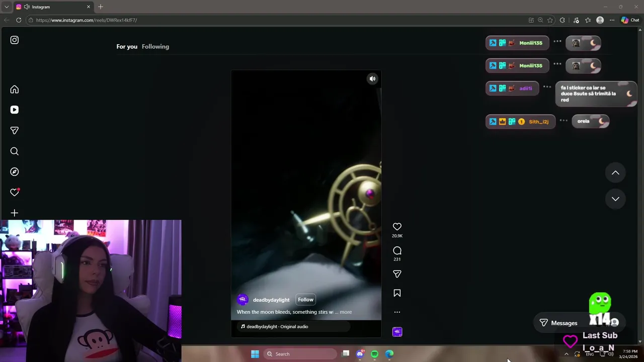Show hidden system tray icons chevron
The width and height of the screenshot is (644, 362).
(x=567, y=354)
